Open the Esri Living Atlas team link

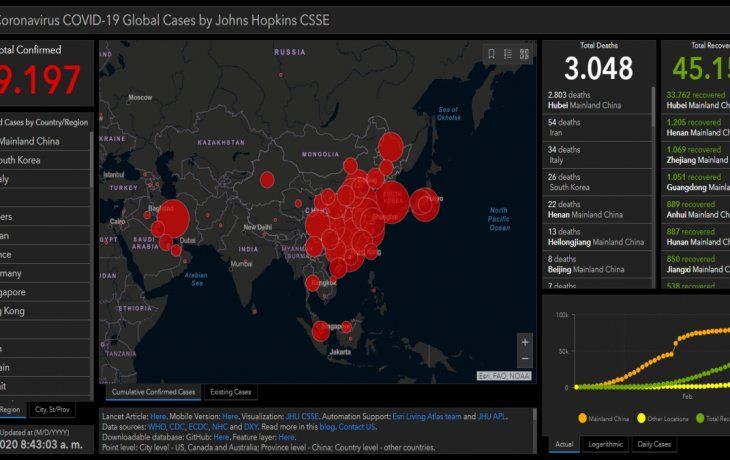(x=427, y=416)
